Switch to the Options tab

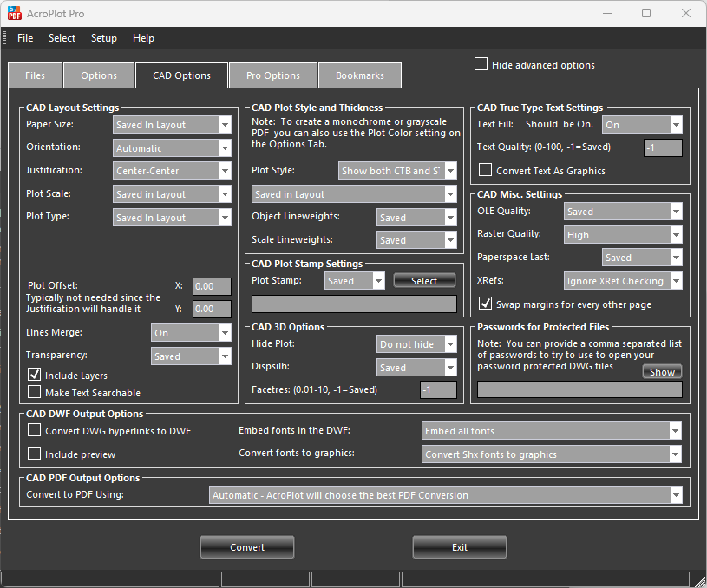(99, 75)
